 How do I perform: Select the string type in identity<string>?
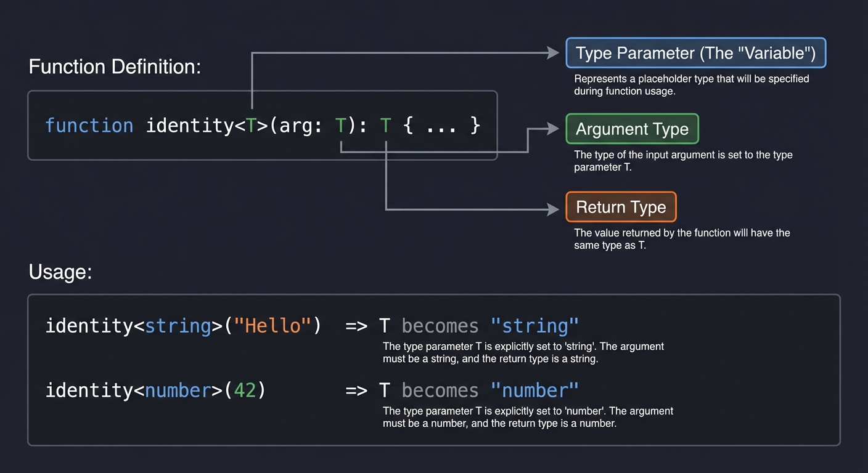(x=178, y=326)
